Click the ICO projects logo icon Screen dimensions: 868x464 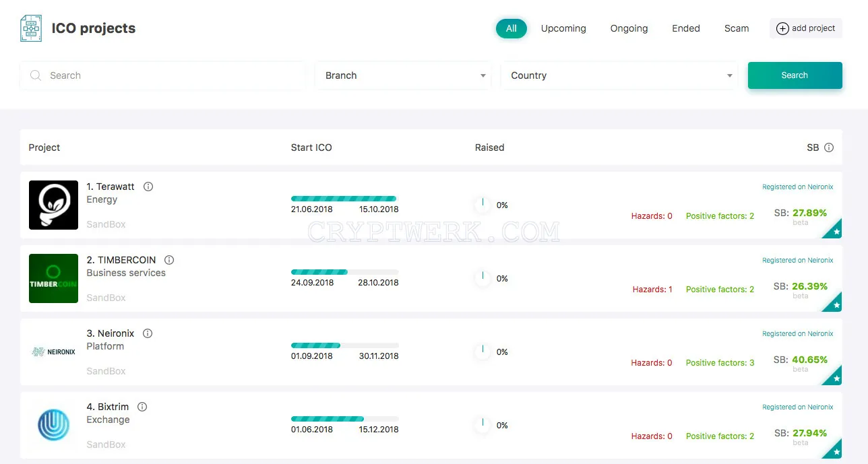(x=31, y=28)
